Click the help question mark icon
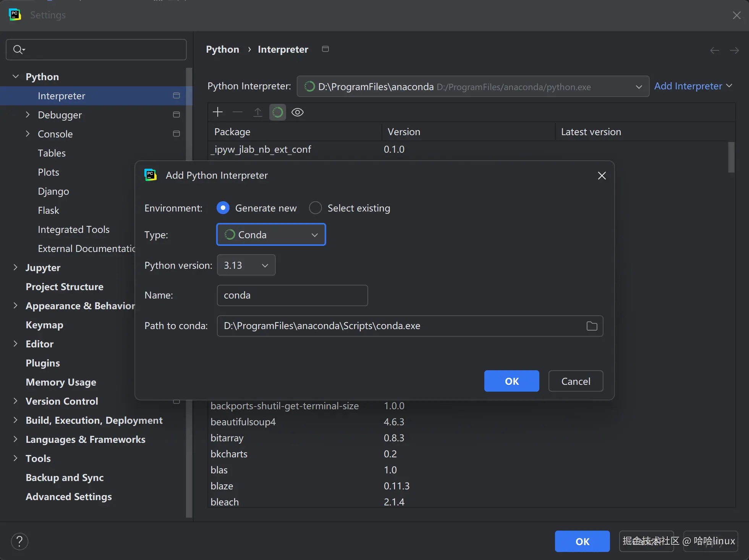 coord(19,541)
